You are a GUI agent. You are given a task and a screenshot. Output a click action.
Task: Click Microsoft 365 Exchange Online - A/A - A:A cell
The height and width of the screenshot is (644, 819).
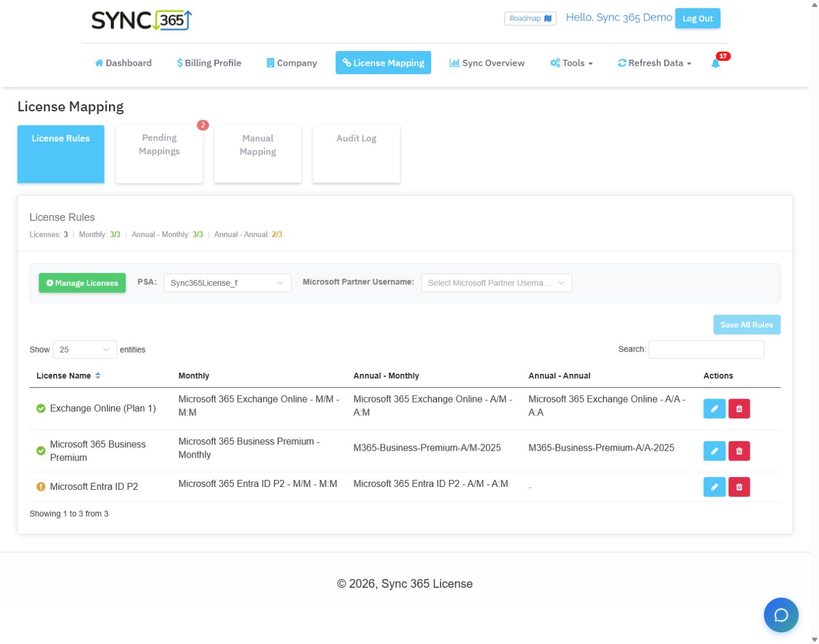(x=607, y=406)
